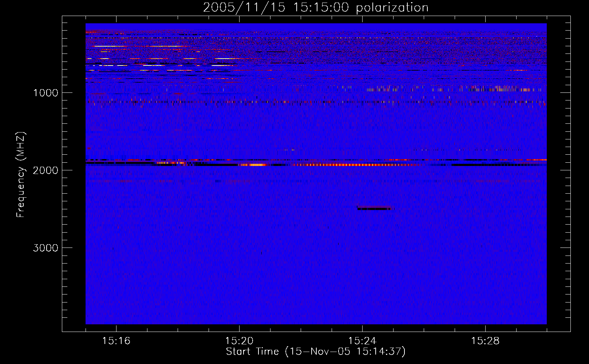Click the 15:24 time tick label
The image size is (589, 364).
coord(362,341)
